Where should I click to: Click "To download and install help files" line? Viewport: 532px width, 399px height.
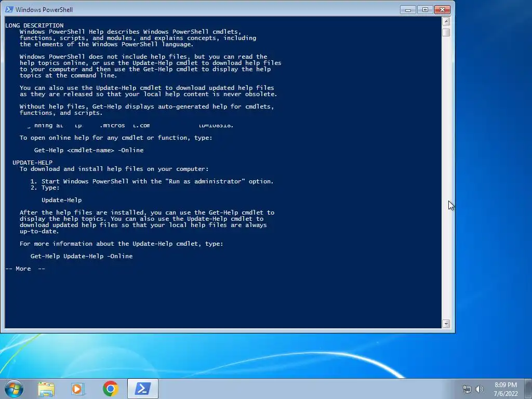(114, 169)
